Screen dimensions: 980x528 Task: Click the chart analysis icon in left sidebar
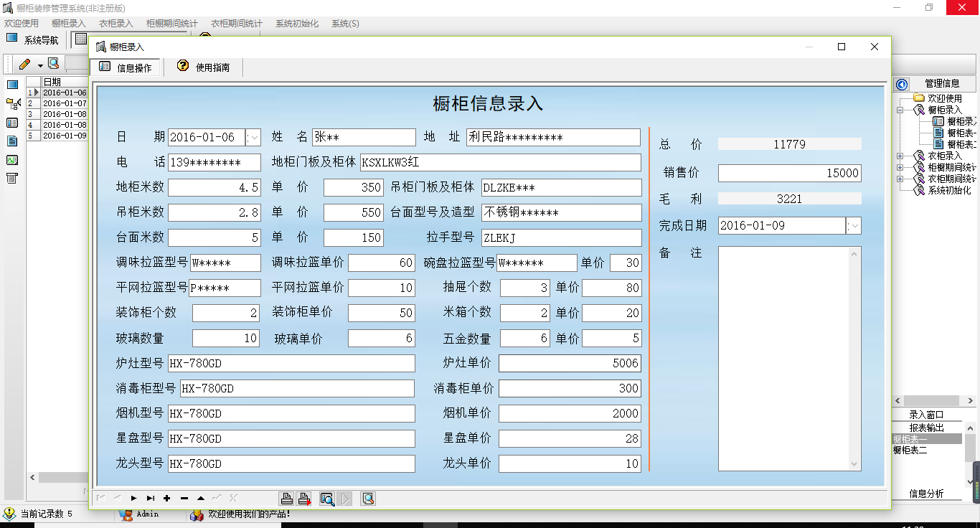coord(12,160)
